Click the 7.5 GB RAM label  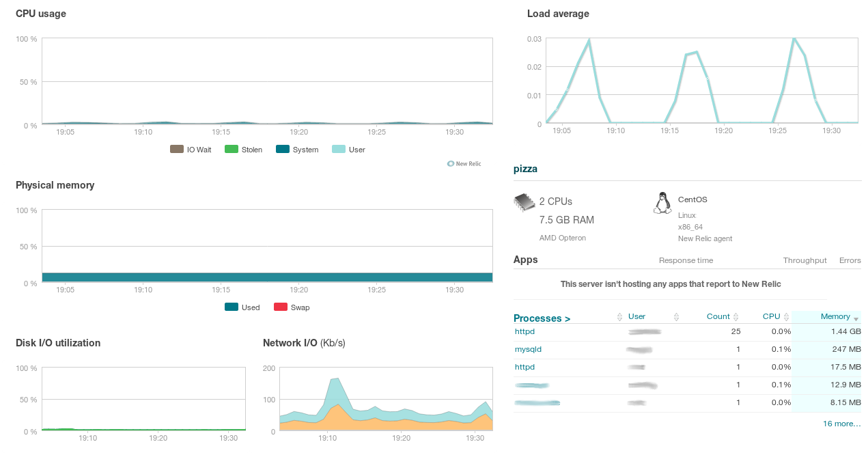567,220
